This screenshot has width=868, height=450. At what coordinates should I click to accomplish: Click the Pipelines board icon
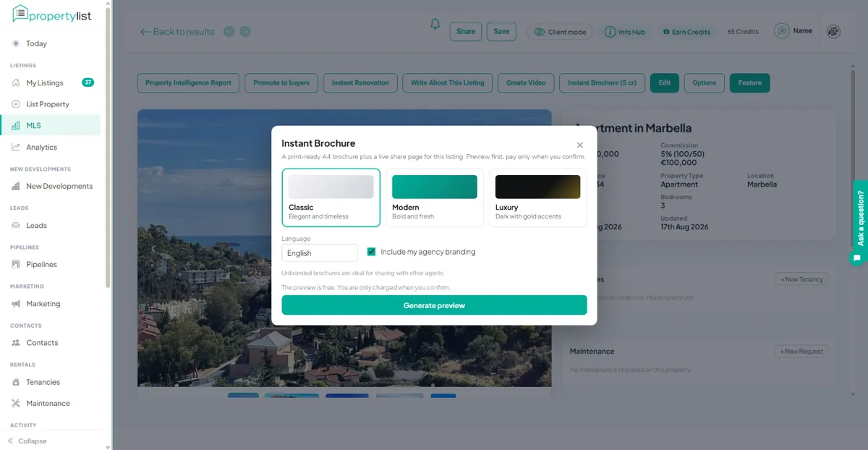[16, 264]
